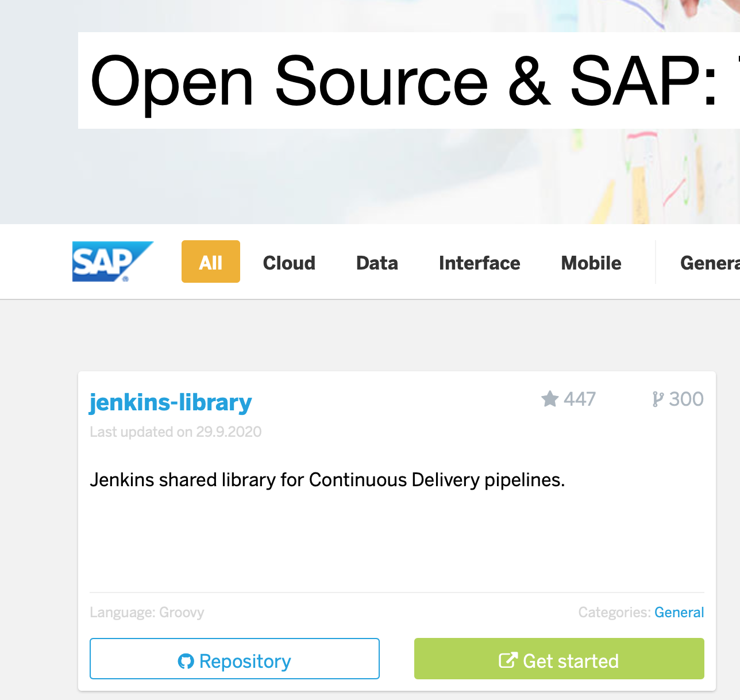Switch to the Cloud category
Image resolution: width=740 pixels, height=700 pixels.
[289, 263]
